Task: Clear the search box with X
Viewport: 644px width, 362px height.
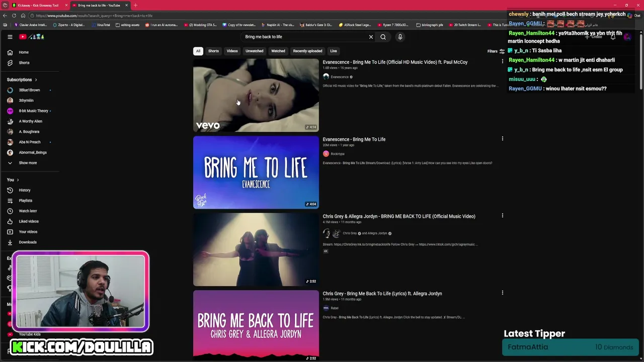Action: (x=371, y=37)
